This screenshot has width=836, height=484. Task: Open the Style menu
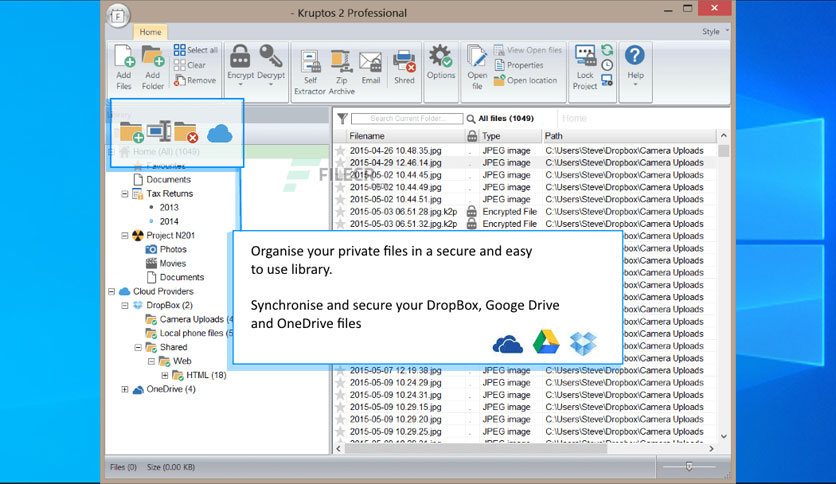coord(715,31)
